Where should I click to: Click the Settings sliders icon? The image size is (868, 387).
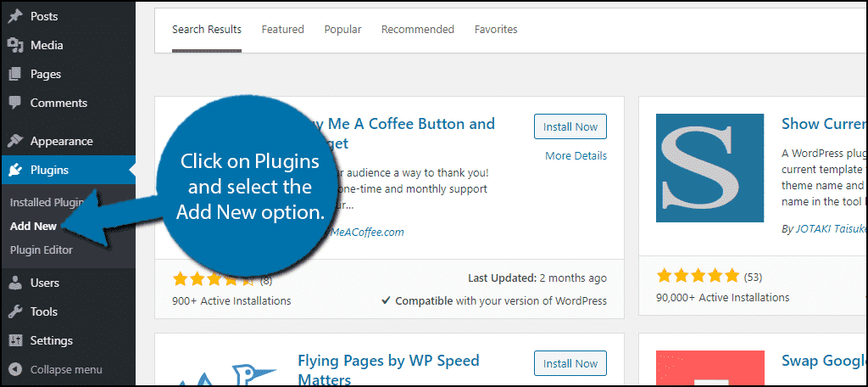(x=15, y=340)
